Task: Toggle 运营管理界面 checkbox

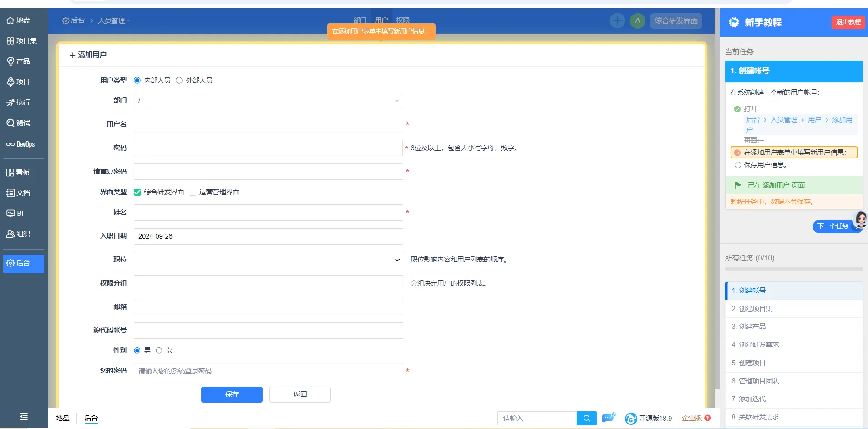Action: coord(193,192)
